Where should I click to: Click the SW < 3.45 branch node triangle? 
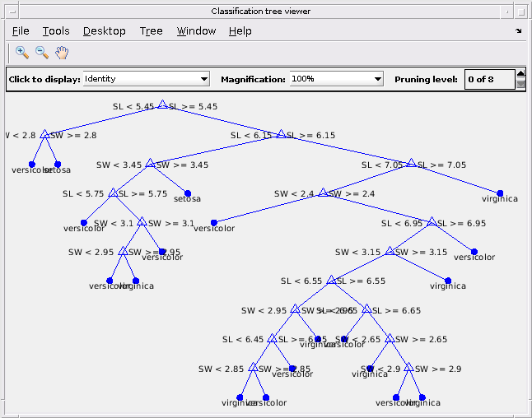pos(150,163)
